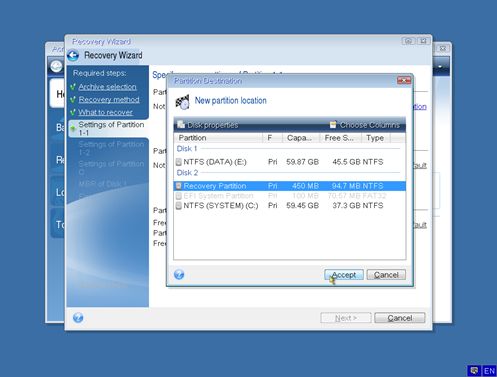Sort by Partition column header
The width and height of the screenshot is (497, 377).
(218, 138)
